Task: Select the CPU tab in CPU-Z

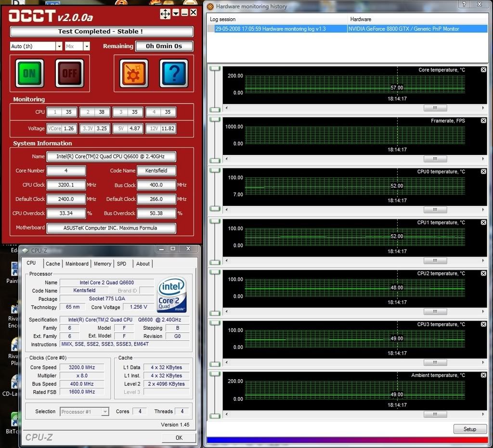Action: pyautogui.click(x=31, y=263)
